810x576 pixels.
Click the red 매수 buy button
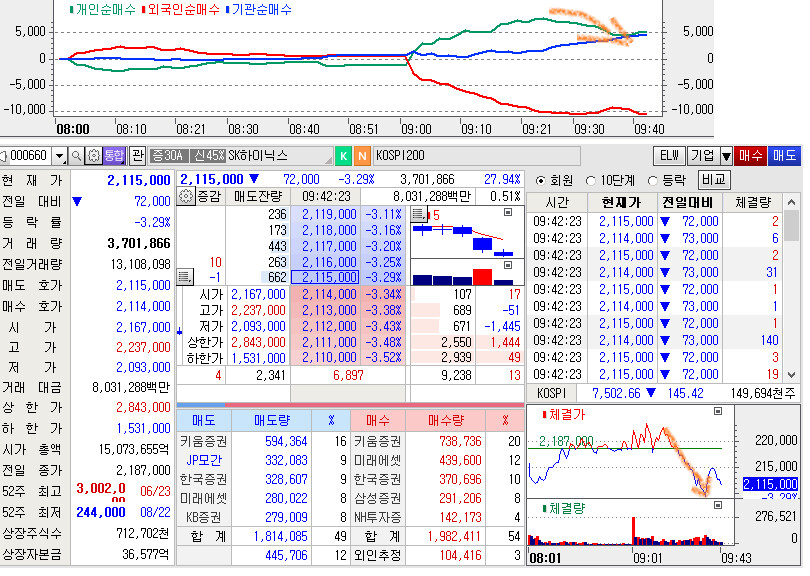(x=750, y=155)
